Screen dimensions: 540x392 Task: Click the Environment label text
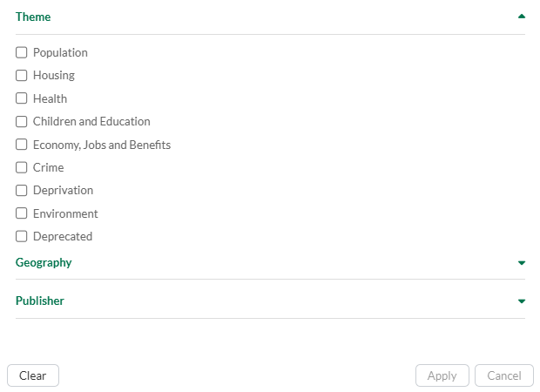point(65,213)
